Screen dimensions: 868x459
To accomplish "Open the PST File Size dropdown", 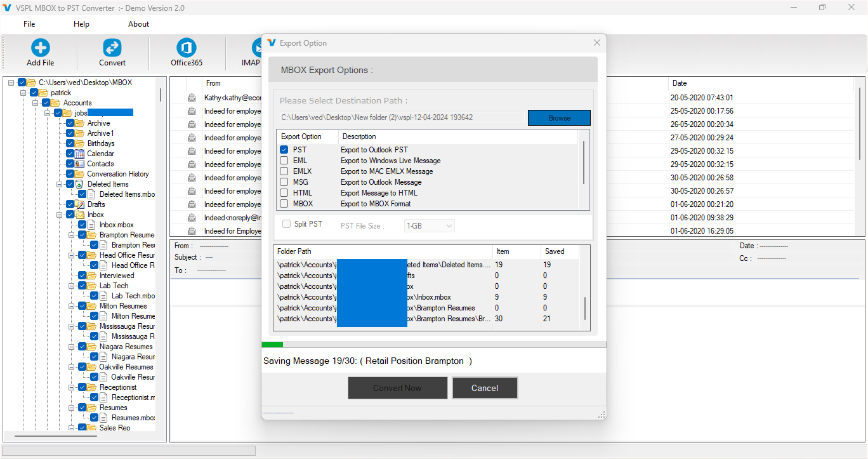I will tap(430, 225).
